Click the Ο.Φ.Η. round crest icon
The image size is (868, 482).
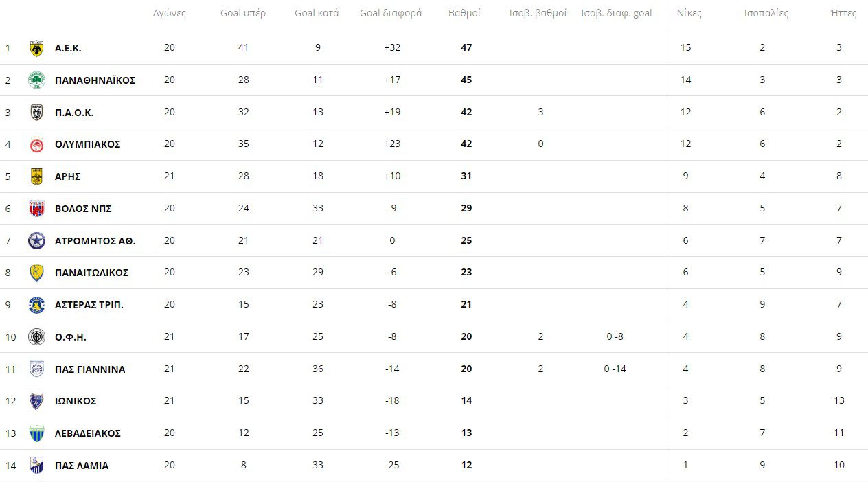pyautogui.click(x=36, y=337)
